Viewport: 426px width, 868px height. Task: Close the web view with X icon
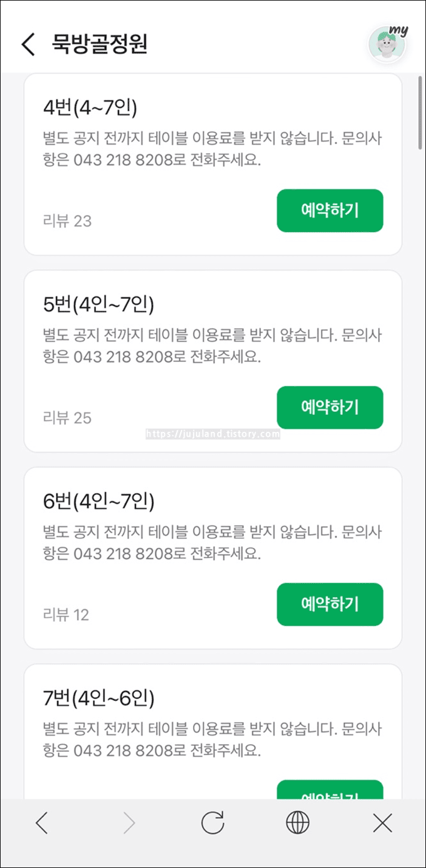coord(382,822)
